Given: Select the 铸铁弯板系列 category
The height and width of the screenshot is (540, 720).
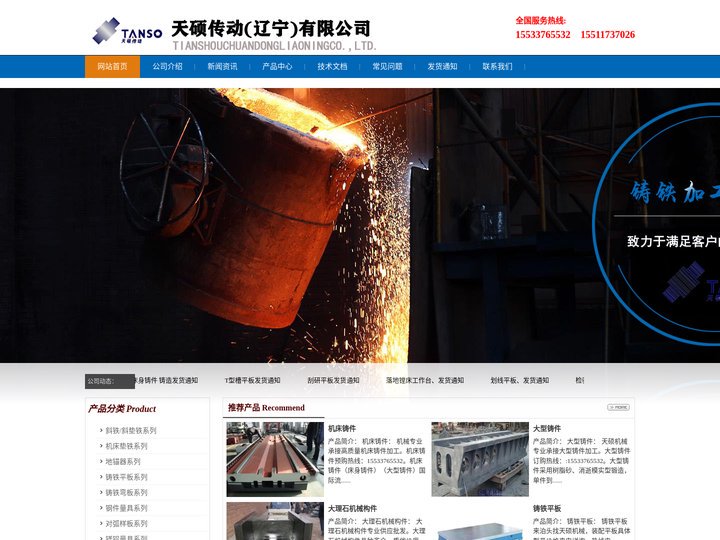Looking at the screenshot, I should click(x=126, y=493).
